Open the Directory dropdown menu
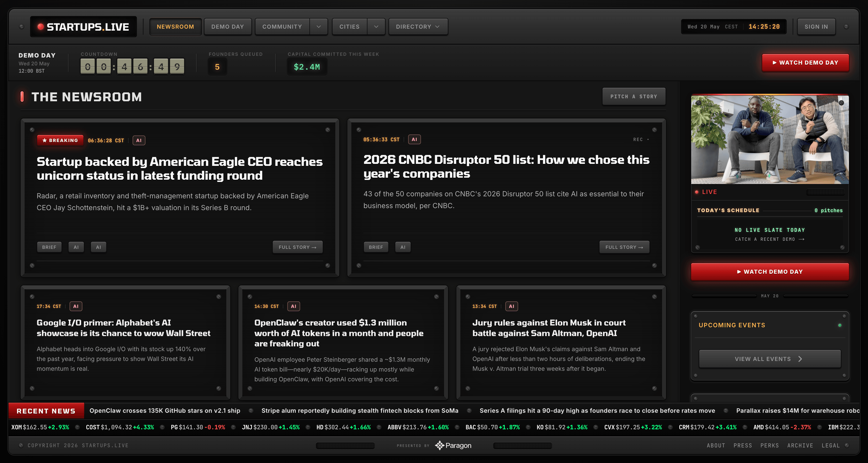 click(x=418, y=27)
